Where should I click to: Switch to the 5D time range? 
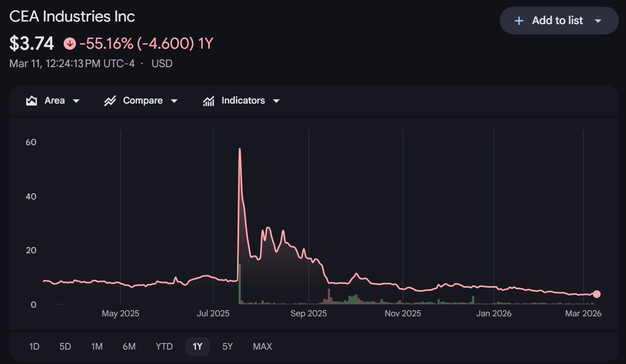pyautogui.click(x=65, y=347)
